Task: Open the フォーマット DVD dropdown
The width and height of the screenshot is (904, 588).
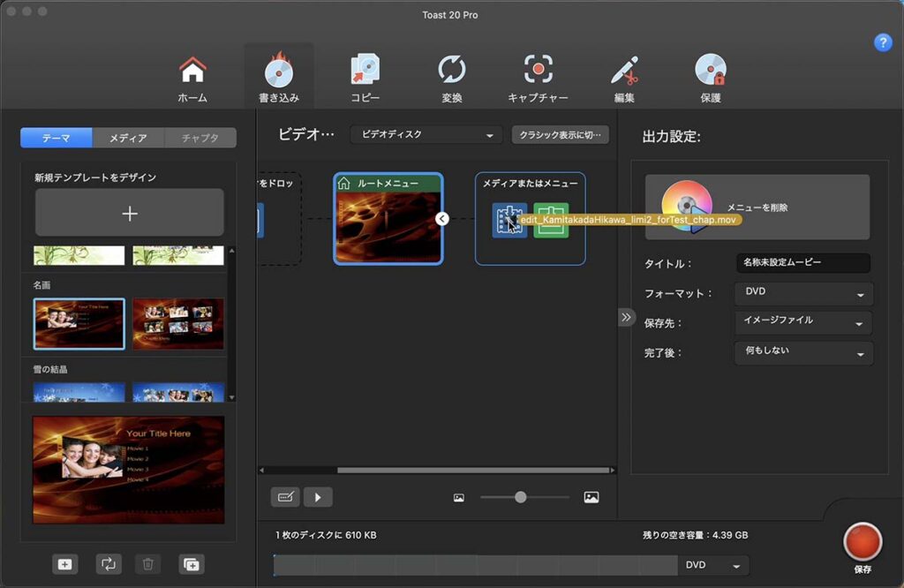Action: [x=803, y=293]
